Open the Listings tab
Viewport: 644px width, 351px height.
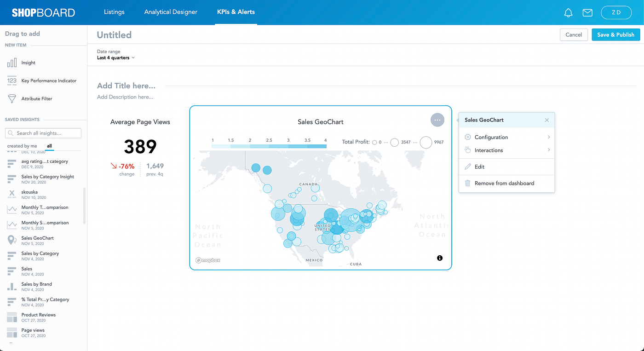point(114,12)
